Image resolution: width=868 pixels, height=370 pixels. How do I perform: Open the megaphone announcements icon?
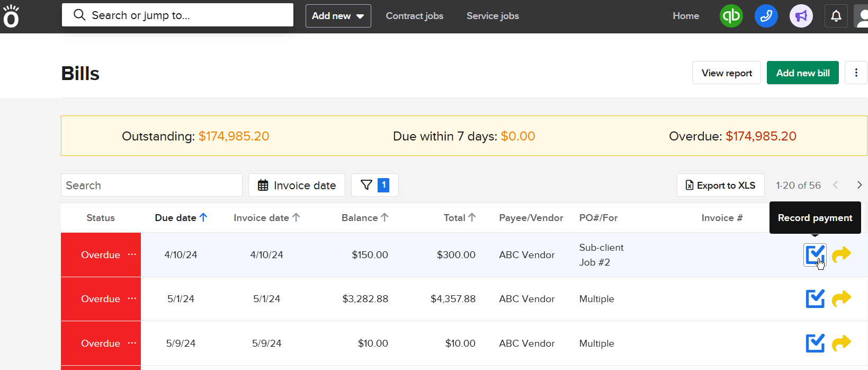(x=801, y=16)
